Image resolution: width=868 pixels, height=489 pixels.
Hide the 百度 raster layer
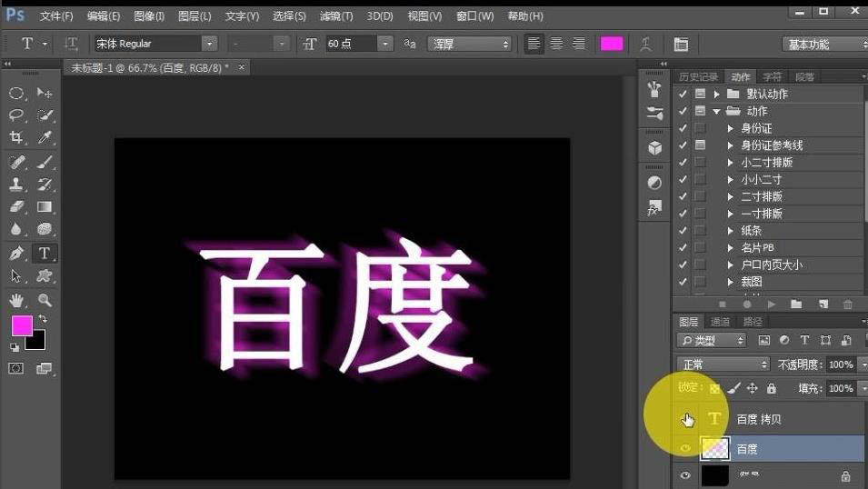(685, 448)
